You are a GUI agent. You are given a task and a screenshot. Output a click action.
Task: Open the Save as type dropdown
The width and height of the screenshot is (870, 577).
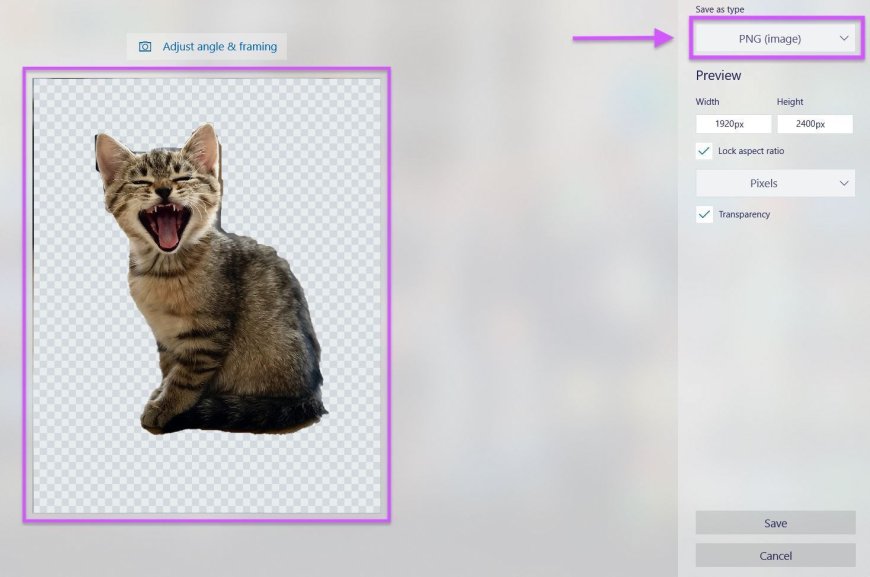(775, 38)
